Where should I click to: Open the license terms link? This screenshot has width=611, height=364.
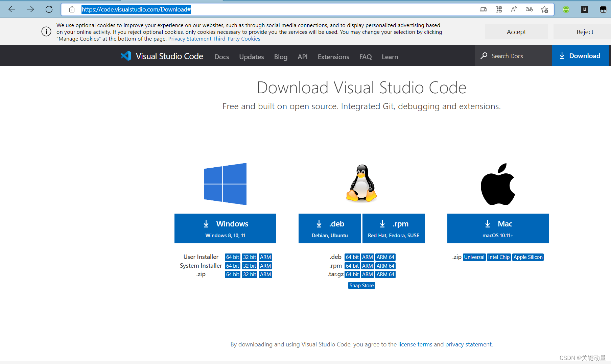415,344
